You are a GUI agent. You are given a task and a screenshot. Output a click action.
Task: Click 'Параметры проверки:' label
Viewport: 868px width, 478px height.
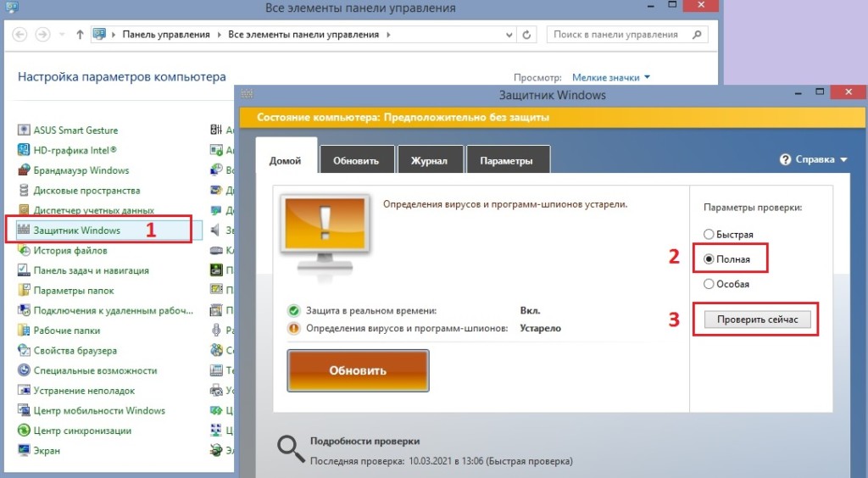(x=753, y=208)
